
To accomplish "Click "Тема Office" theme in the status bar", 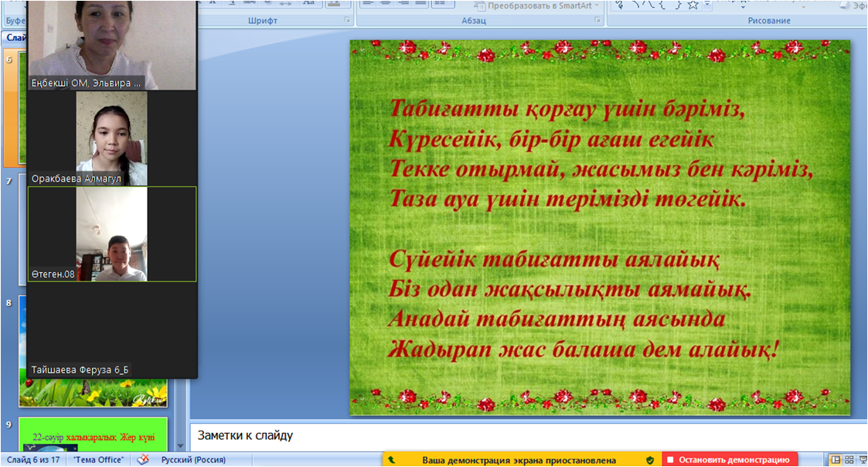I will point(98,460).
